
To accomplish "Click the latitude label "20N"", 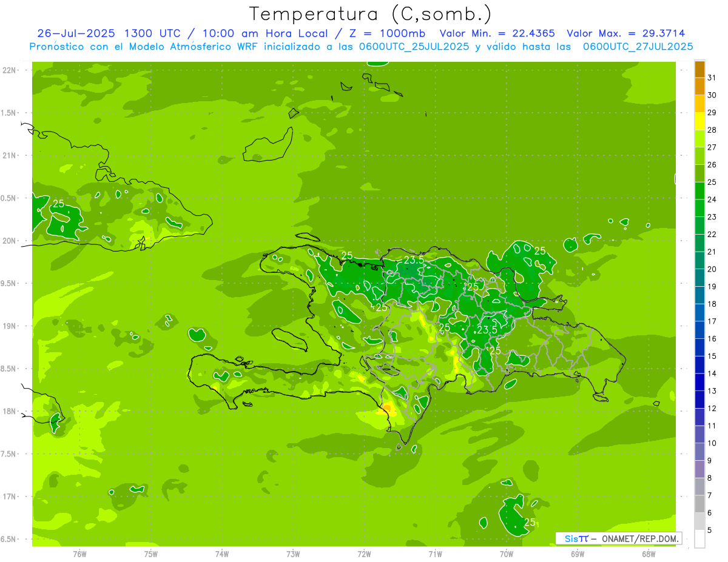I will (x=9, y=241).
